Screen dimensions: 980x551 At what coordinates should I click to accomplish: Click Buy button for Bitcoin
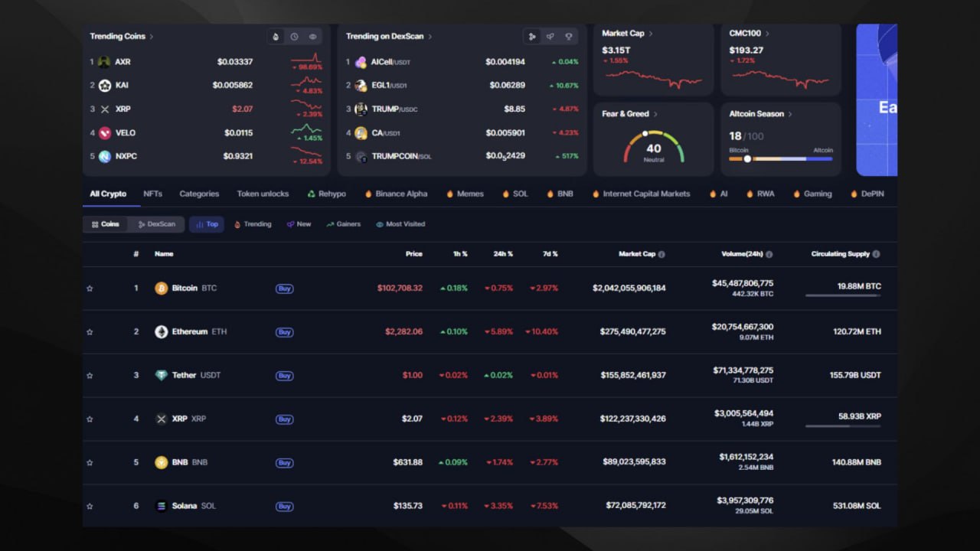[x=284, y=289]
